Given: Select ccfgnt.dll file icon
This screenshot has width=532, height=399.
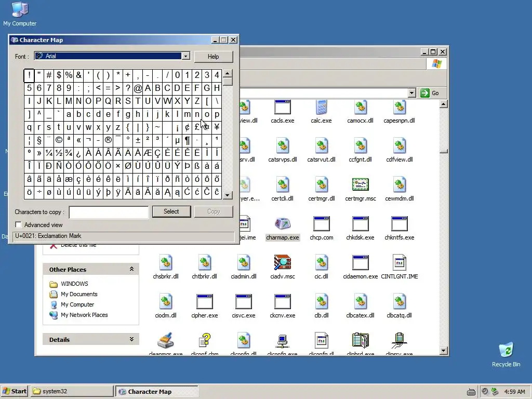Looking at the screenshot, I should (x=361, y=146).
